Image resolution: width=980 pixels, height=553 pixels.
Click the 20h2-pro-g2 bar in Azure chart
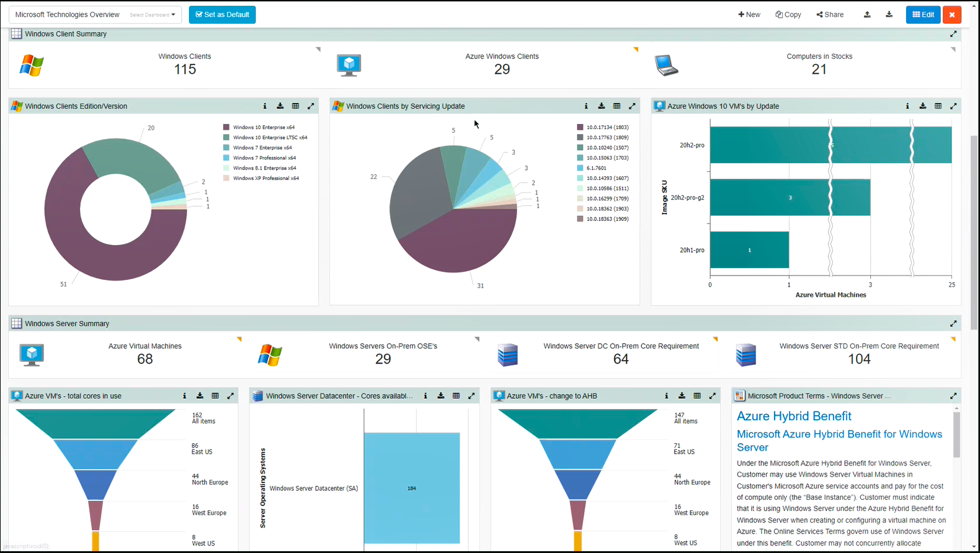point(790,197)
